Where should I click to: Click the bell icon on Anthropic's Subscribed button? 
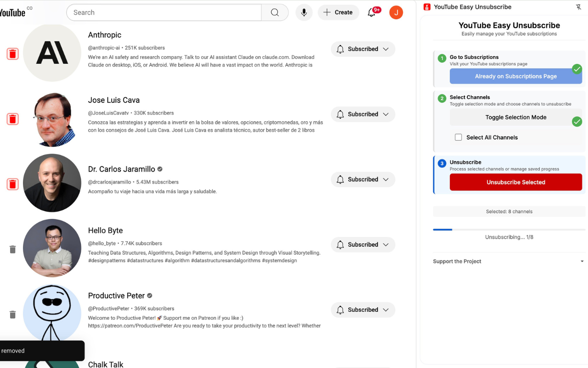(x=340, y=49)
